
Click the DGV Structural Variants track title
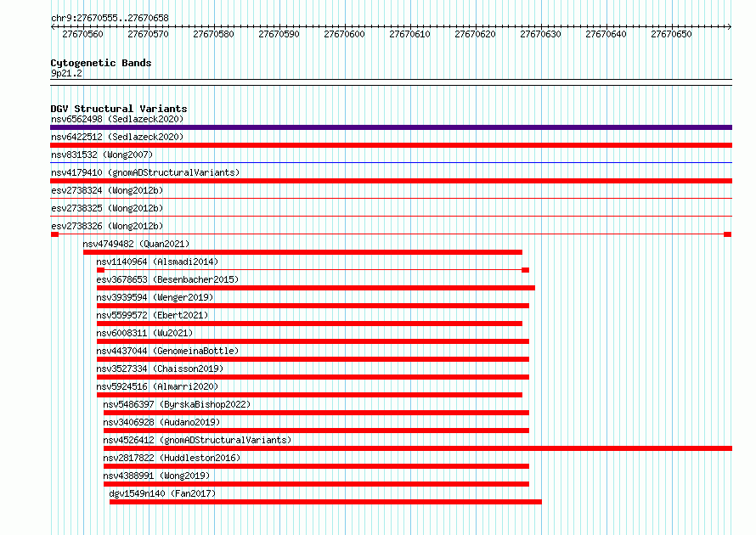coord(119,109)
